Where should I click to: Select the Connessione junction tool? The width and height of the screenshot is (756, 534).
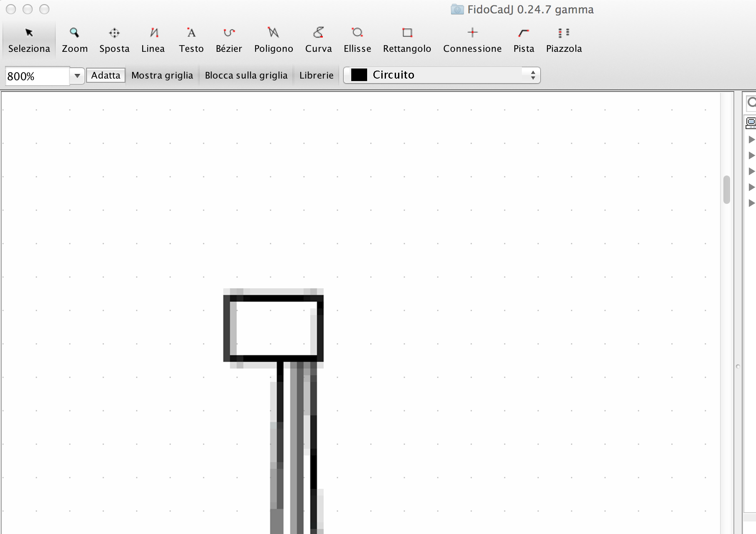[472, 40]
